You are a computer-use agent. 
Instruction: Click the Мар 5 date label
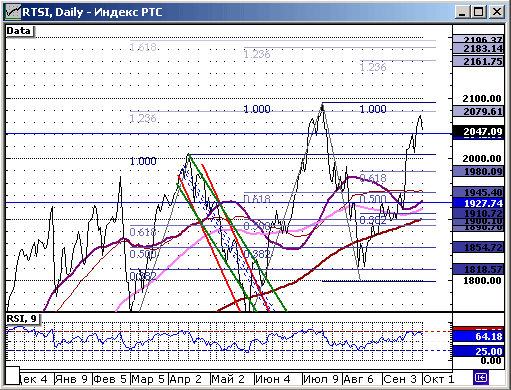(x=148, y=379)
